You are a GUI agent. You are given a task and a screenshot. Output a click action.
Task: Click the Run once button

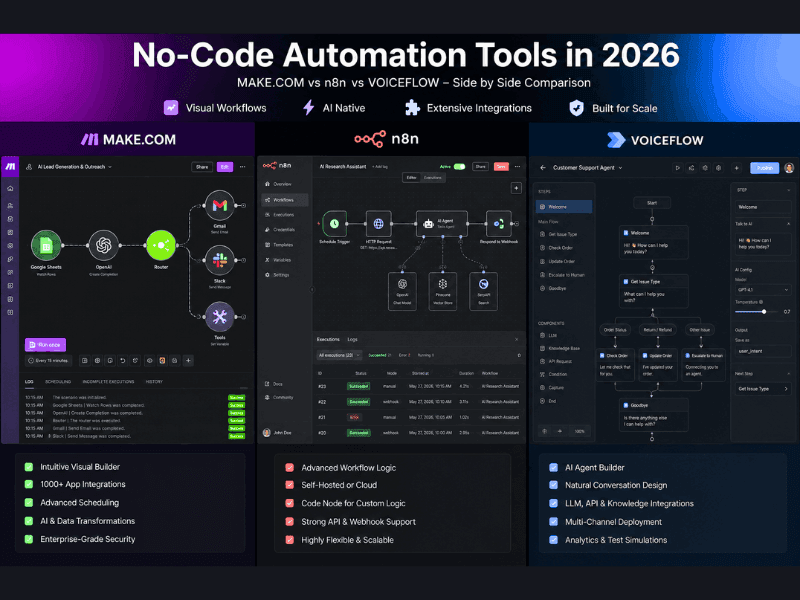click(x=45, y=345)
